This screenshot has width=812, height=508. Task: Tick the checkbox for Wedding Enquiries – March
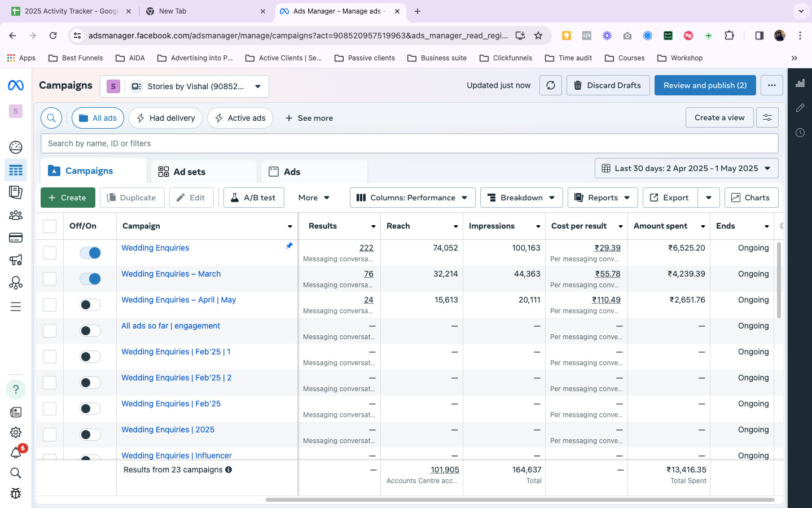pyautogui.click(x=50, y=279)
